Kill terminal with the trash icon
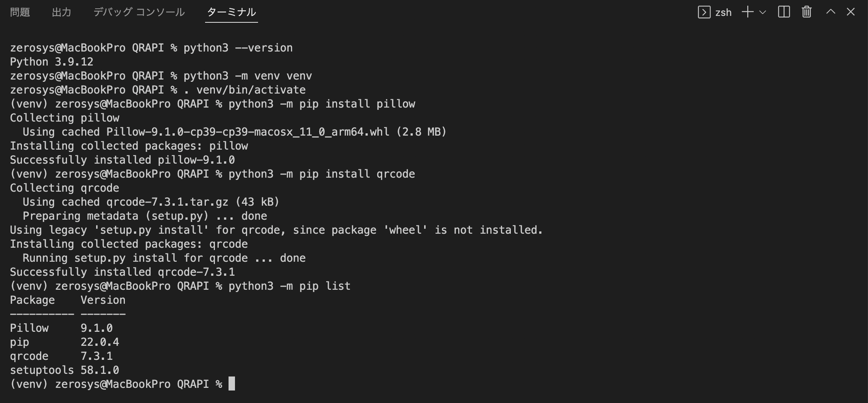The image size is (868, 403). (806, 12)
